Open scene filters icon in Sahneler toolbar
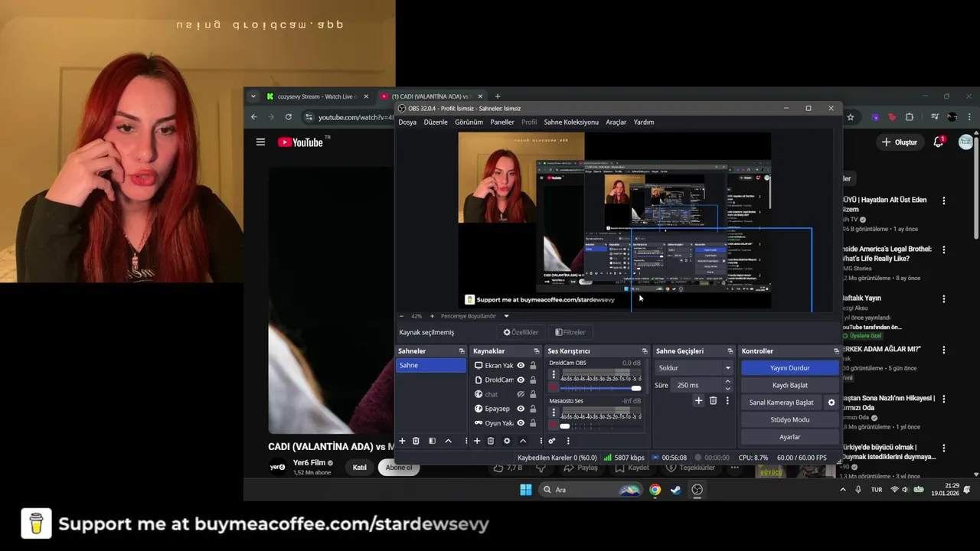 pos(432,441)
